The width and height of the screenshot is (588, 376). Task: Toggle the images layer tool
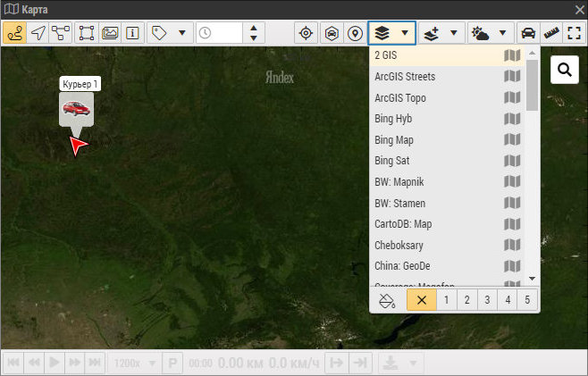pyautogui.click(x=110, y=33)
